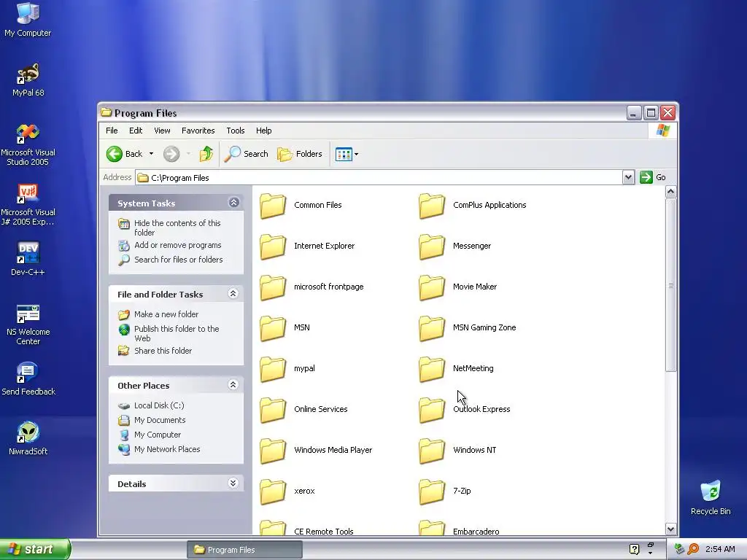Open the File menu
Image resolution: width=747 pixels, height=560 pixels.
coord(112,131)
